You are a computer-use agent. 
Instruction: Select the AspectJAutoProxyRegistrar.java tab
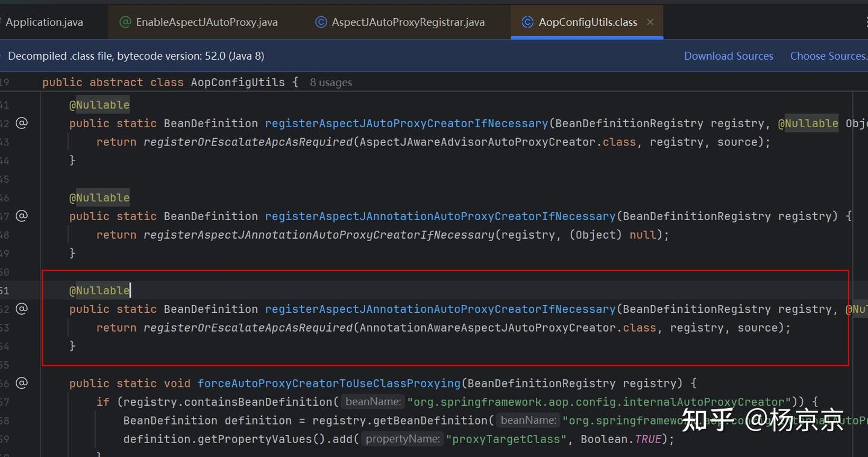click(407, 22)
